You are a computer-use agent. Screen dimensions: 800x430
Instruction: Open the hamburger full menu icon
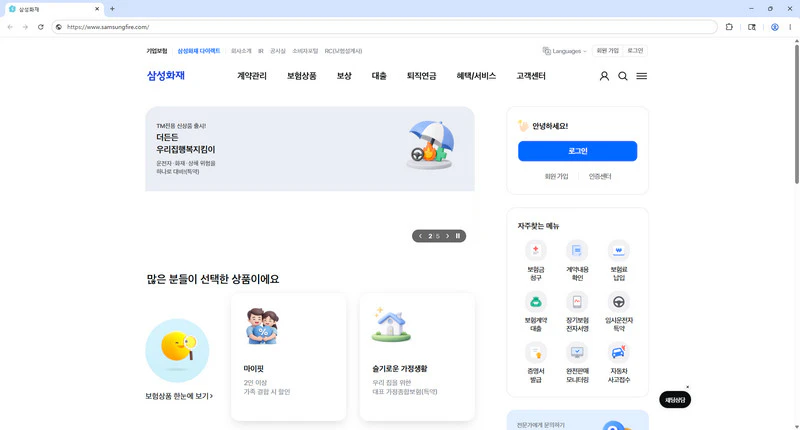pos(642,76)
